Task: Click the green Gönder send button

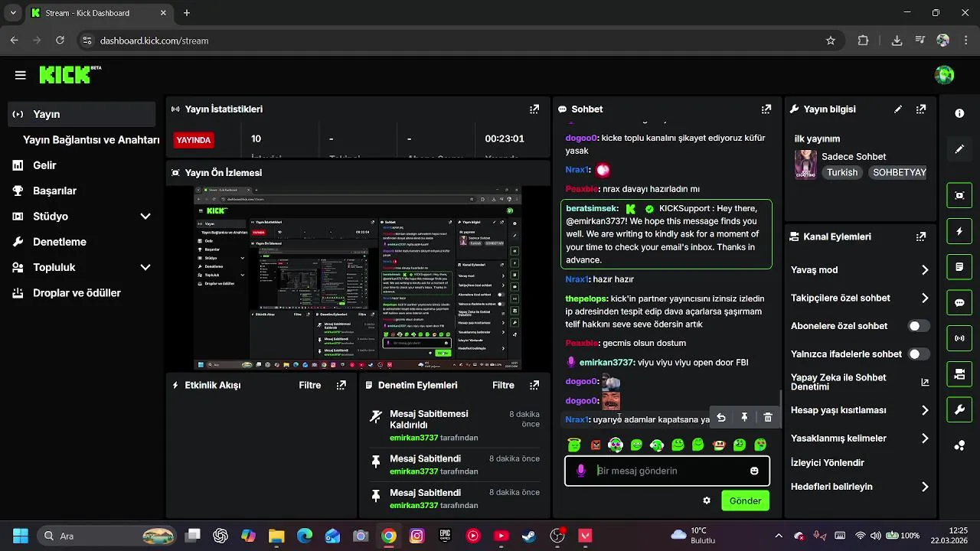Action: click(745, 500)
